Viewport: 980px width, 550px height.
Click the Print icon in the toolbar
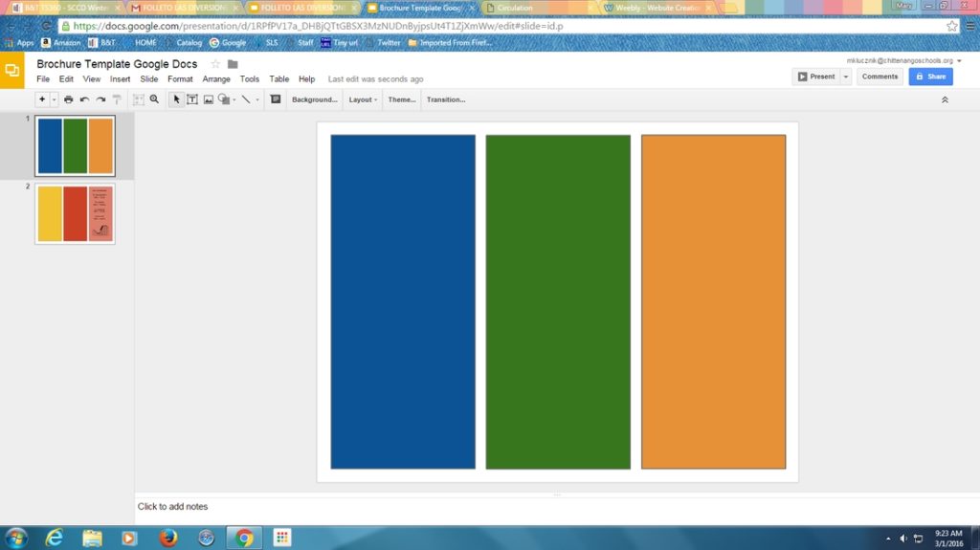68,99
